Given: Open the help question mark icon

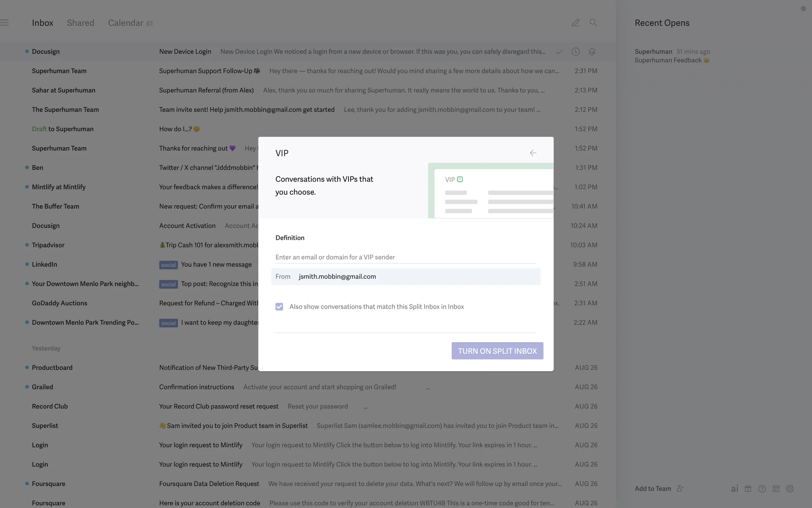Looking at the screenshot, I should pyautogui.click(x=762, y=489).
